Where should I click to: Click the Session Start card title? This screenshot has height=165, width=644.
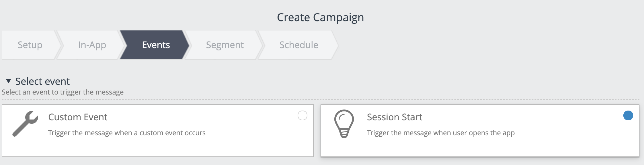(x=395, y=117)
